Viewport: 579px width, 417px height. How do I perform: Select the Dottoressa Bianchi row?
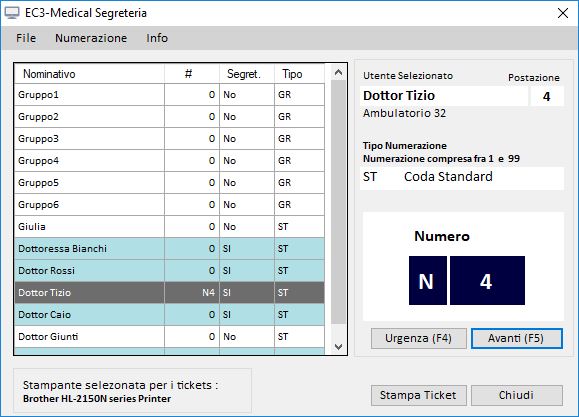(x=169, y=249)
